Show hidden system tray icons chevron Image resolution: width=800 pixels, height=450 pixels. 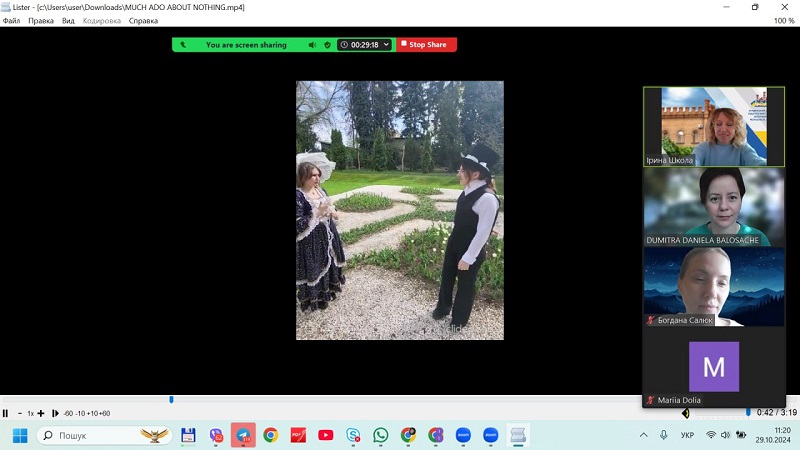point(644,435)
